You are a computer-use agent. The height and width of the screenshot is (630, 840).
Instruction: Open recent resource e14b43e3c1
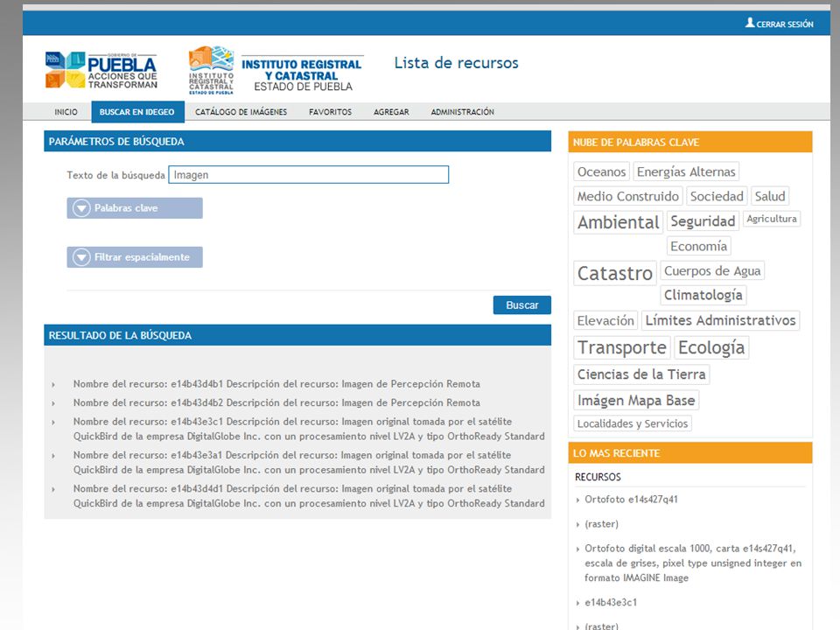(x=611, y=602)
